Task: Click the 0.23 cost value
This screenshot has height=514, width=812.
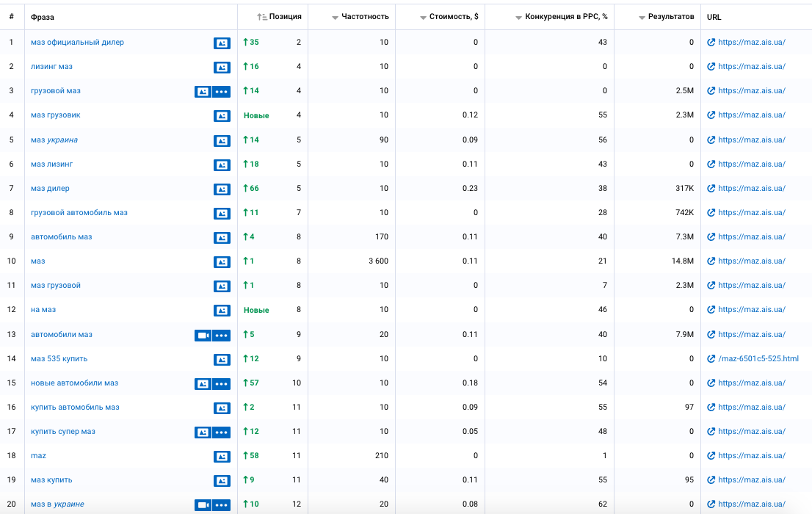Action: [470, 188]
